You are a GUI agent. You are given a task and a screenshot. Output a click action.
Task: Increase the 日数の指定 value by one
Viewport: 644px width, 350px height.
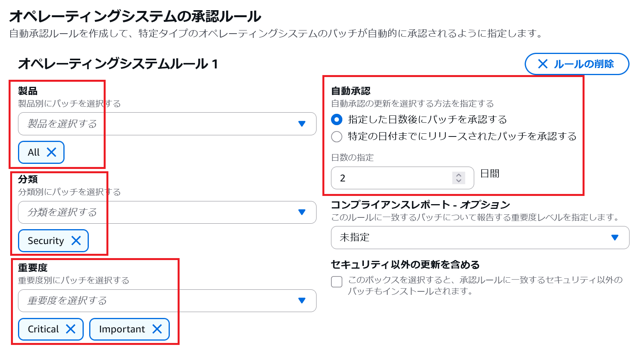coord(459,175)
